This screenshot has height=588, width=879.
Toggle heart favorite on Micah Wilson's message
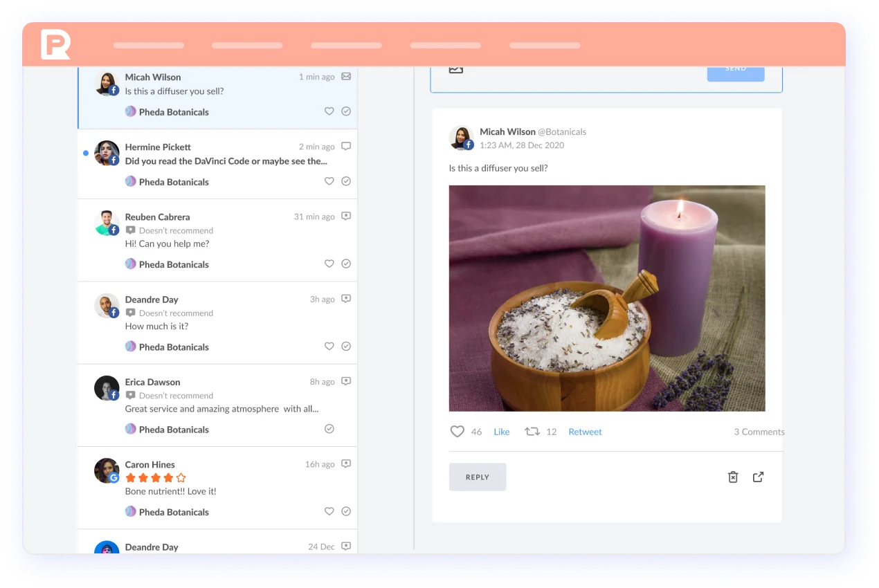point(329,111)
